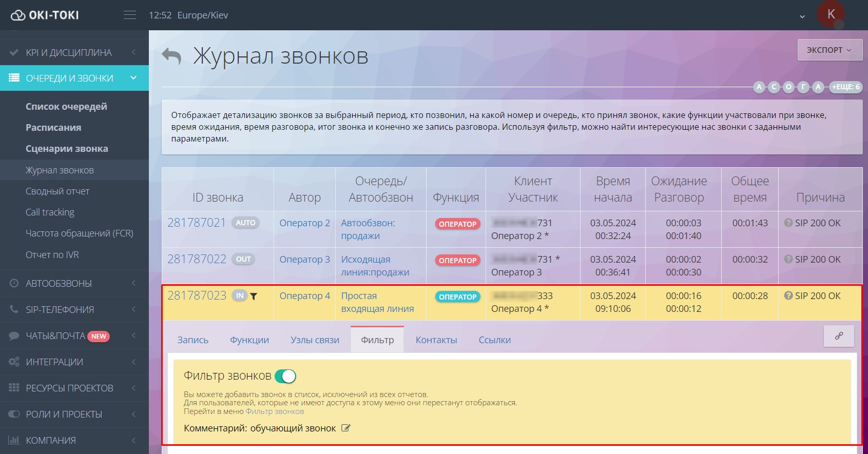
Task: Click help icon beside SIP 200 OK on call 281787022
Action: coord(788,259)
